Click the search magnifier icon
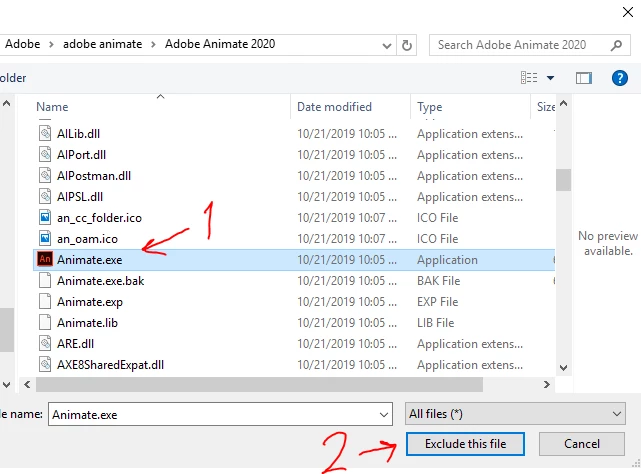 coord(616,45)
